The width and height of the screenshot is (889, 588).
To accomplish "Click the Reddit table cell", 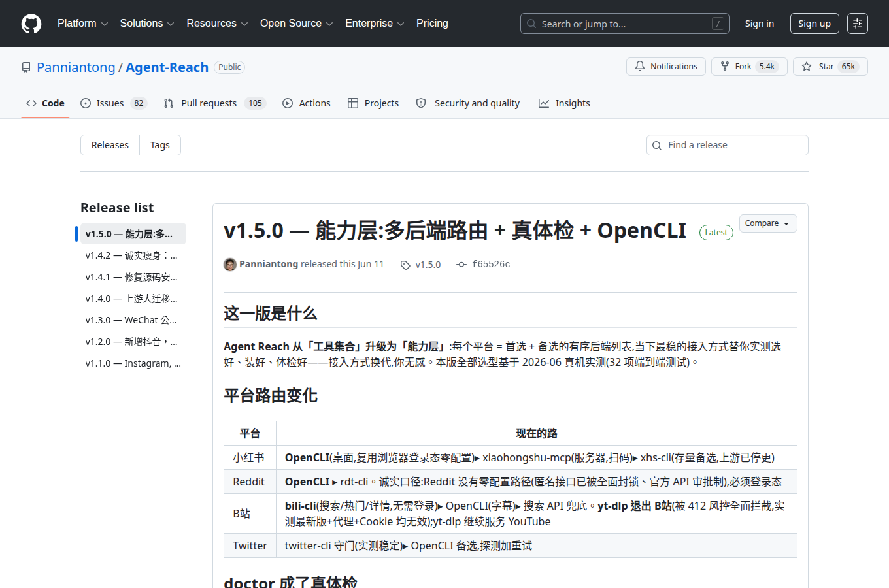I will click(250, 482).
